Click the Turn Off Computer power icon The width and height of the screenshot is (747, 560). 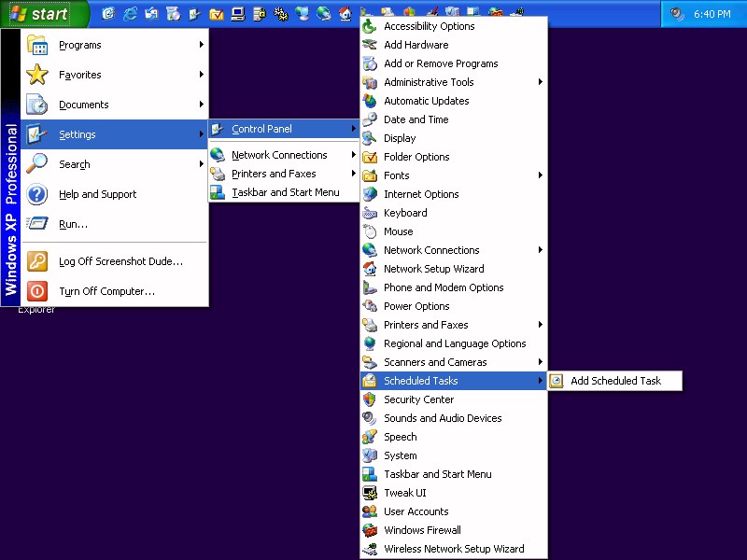pyautogui.click(x=37, y=291)
